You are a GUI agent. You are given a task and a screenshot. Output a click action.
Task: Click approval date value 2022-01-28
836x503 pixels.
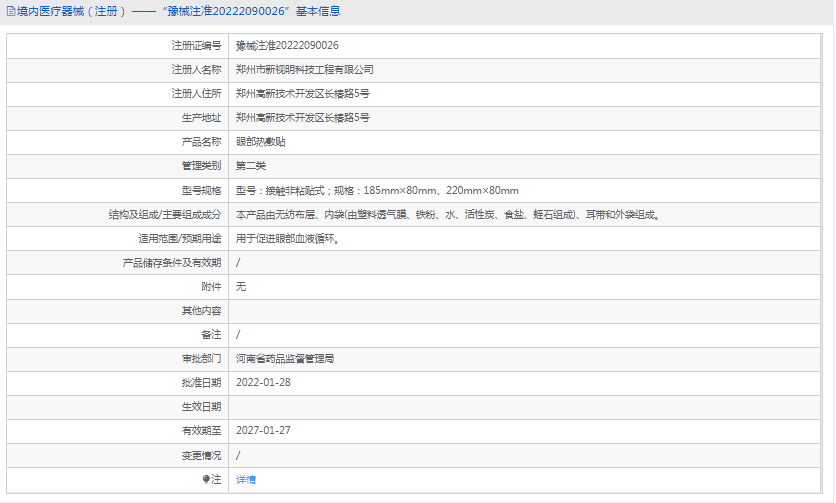(x=263, y=382)
